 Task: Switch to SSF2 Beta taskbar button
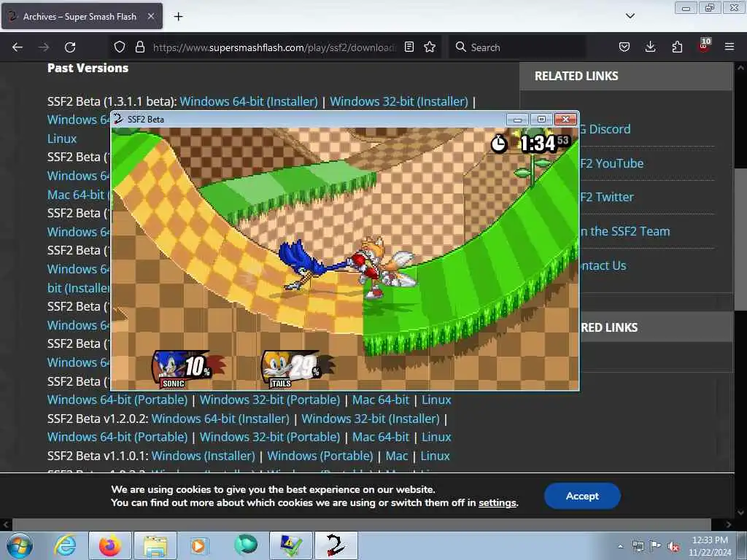click(336, 545)
